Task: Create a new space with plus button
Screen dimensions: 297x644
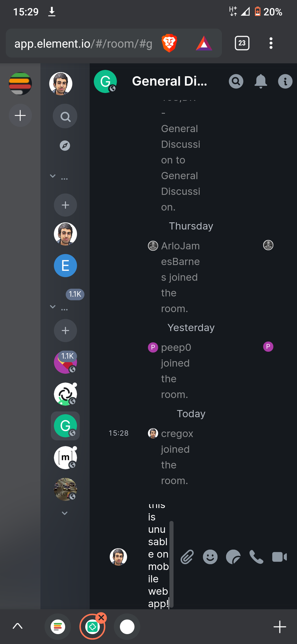Action: (x=20, y=115)
